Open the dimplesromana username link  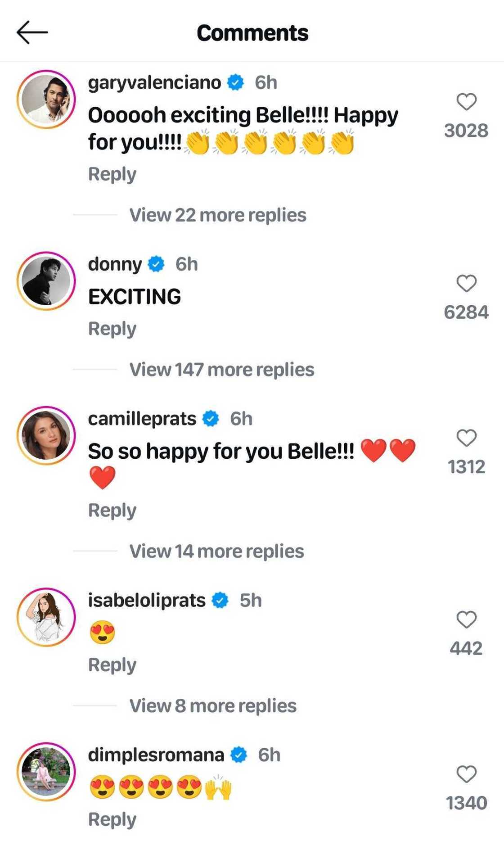pyautogui.click(x=156, y=755)
